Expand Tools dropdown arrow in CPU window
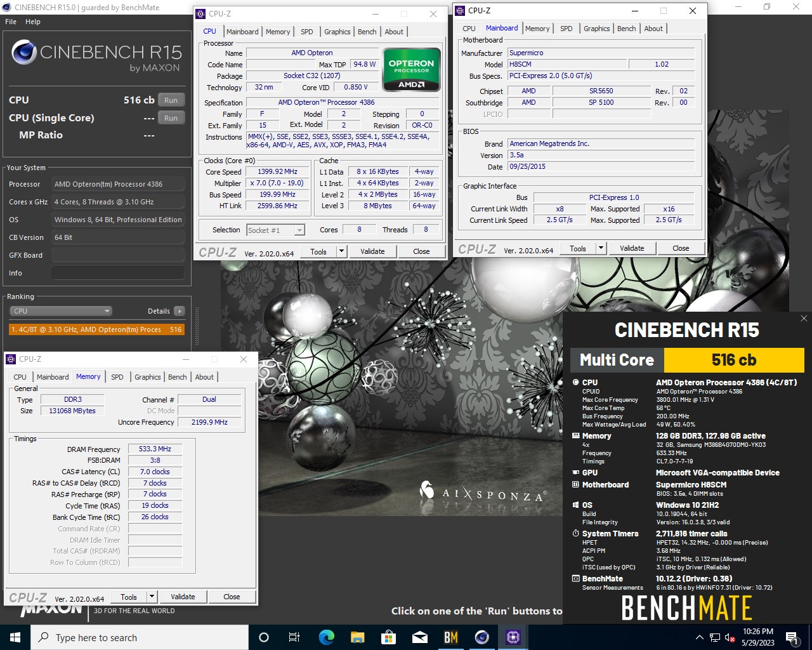This screenshot has height=650, width=812. coord(341,251)
